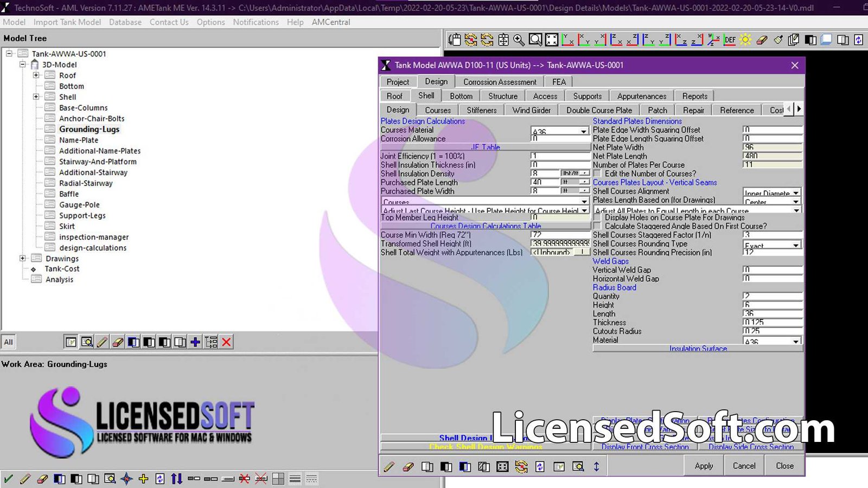Click the isometric XYZ axes view icon
The width and height of the screenshot is (868, 488).
[x=714, y=40]
